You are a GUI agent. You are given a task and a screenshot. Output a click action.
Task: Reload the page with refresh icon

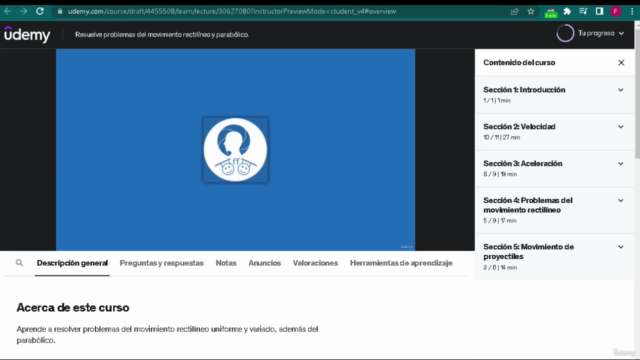tap(40, 11)
